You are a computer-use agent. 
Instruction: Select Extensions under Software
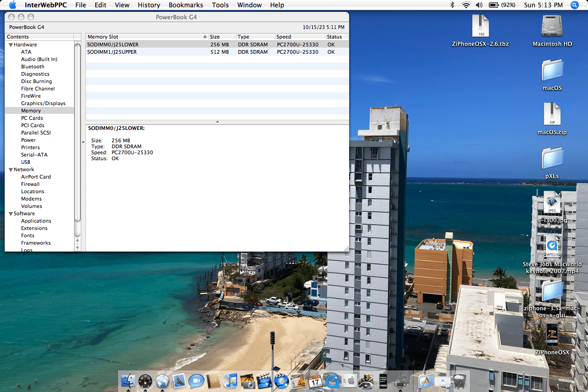pos(34,228)
